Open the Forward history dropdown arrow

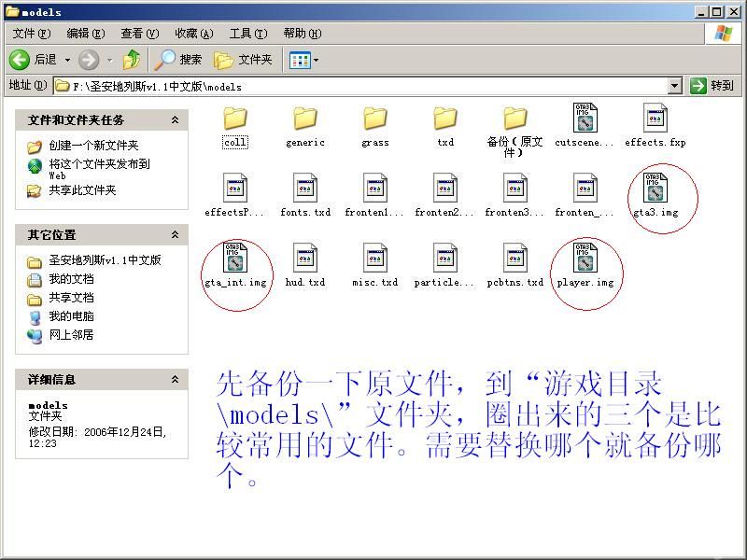[110, 60]
